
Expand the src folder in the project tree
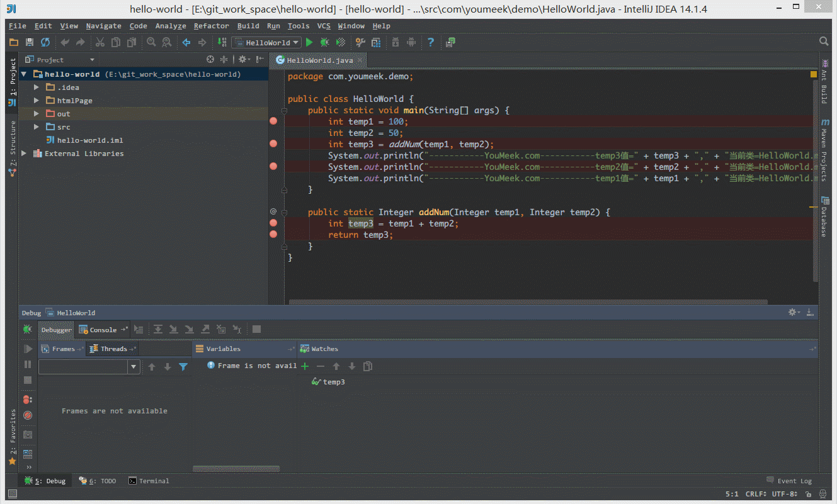(x=37, y=127)
